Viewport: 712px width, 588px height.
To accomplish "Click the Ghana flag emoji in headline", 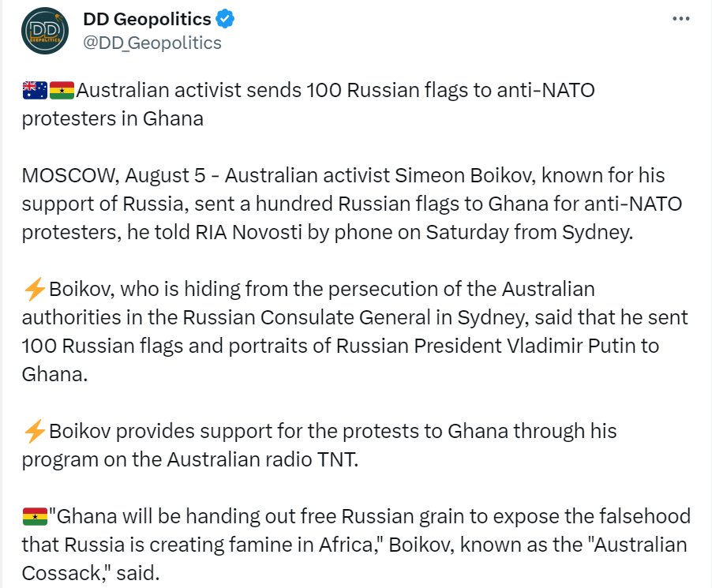I will click(62, 90).
